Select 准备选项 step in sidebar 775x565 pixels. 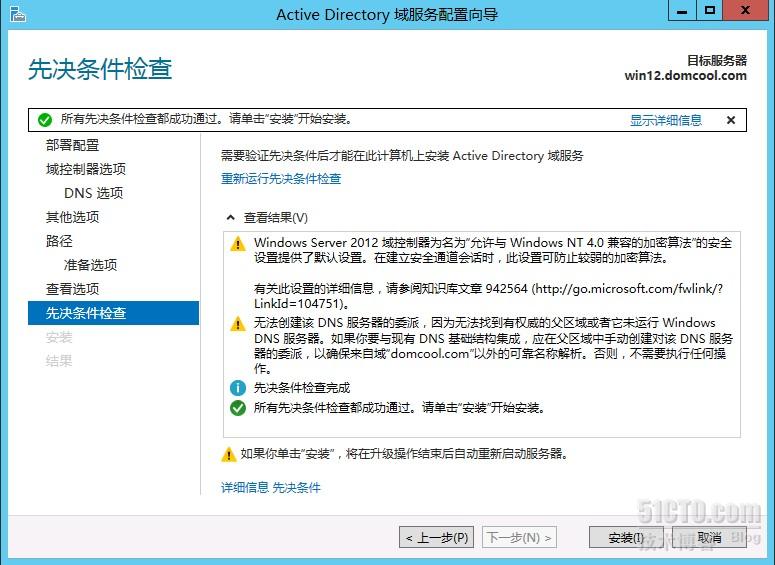[x=90, y=265]
